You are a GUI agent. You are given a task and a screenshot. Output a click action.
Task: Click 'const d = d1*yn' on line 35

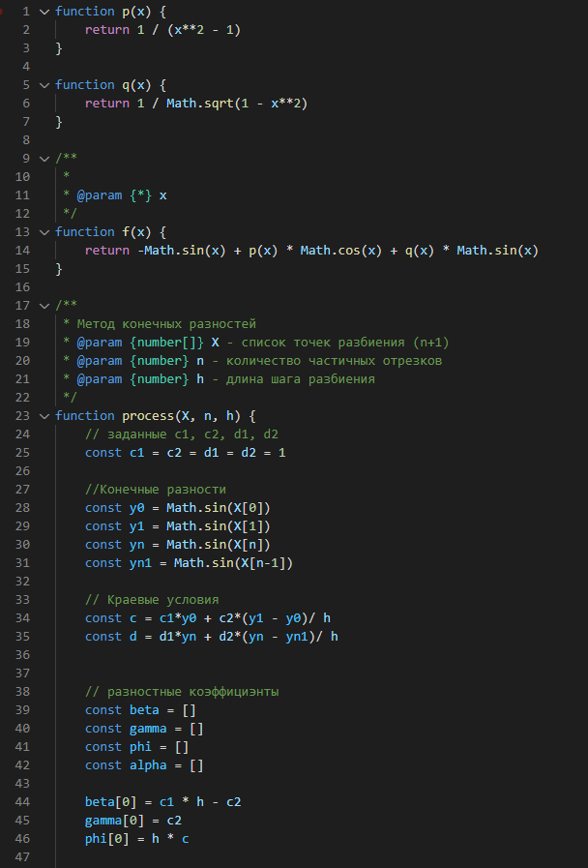[x=140, y=637]
